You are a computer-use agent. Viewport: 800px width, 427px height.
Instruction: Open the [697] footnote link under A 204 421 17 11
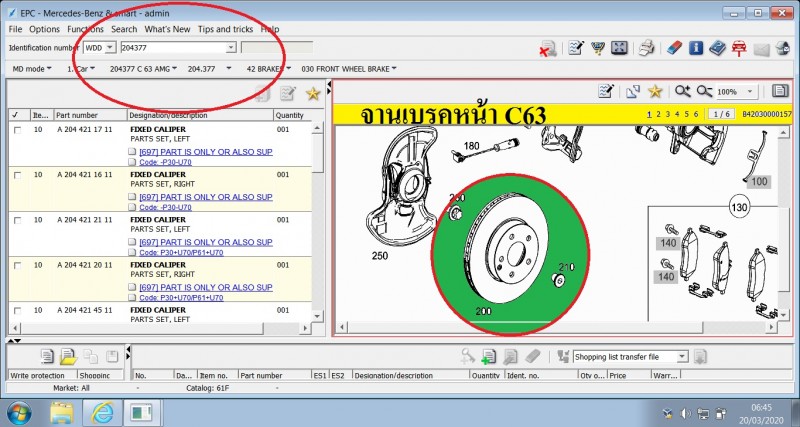[x=206, y=152]
